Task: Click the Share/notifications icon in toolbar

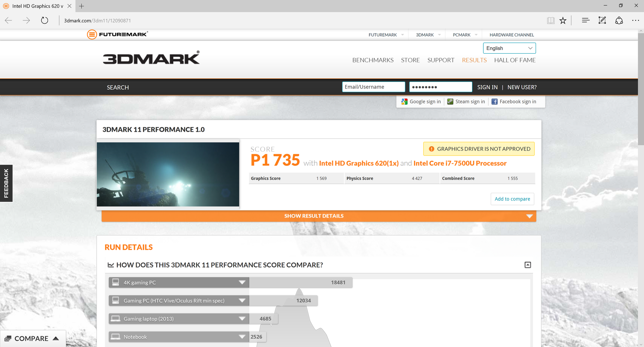Action: click(619, 20)
